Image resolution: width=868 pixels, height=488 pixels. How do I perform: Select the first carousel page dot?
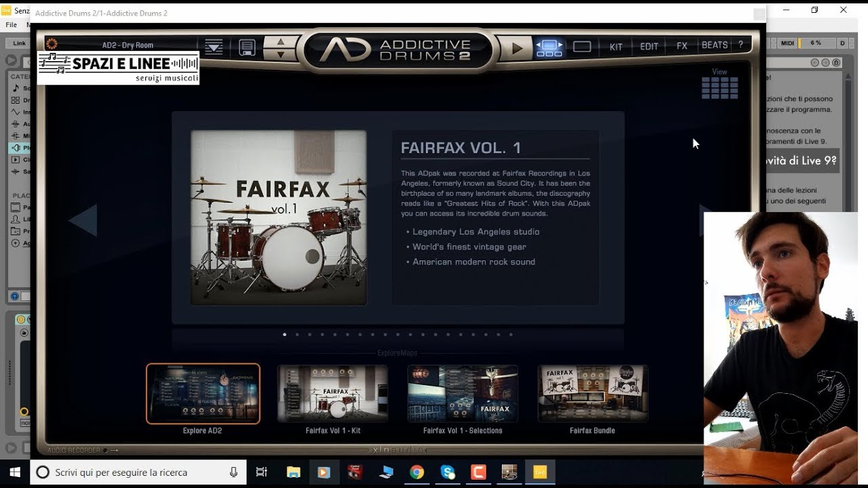[285, 334]
